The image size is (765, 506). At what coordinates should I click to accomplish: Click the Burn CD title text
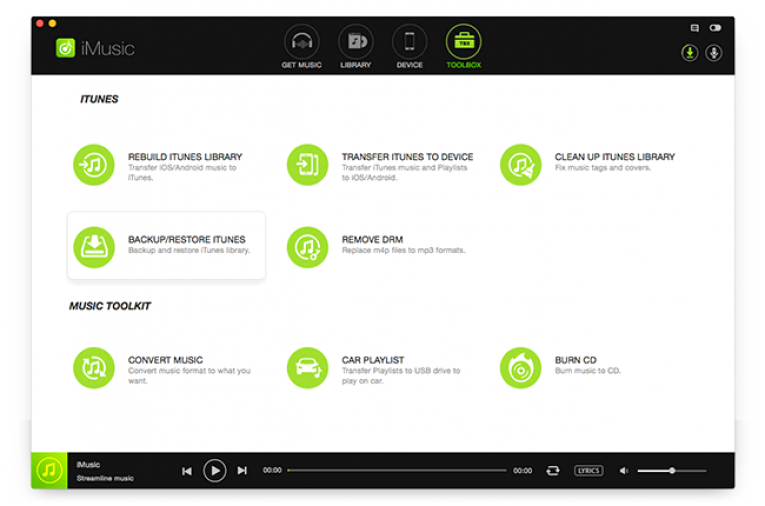[x=576, y=360]
